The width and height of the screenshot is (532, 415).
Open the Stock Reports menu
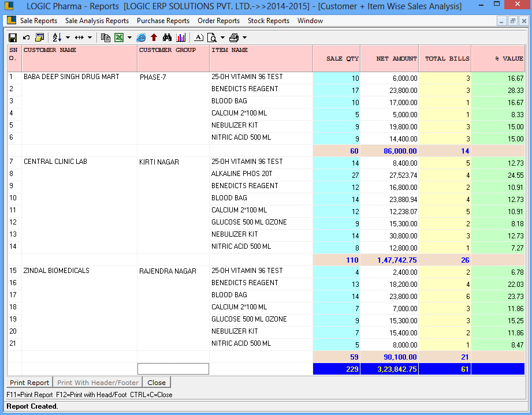269,21
